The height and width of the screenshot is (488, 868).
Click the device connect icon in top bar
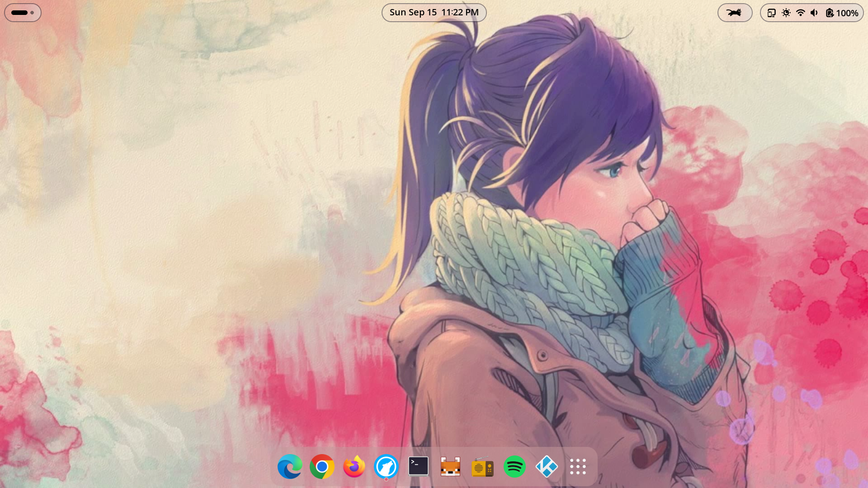click(772, 13)
